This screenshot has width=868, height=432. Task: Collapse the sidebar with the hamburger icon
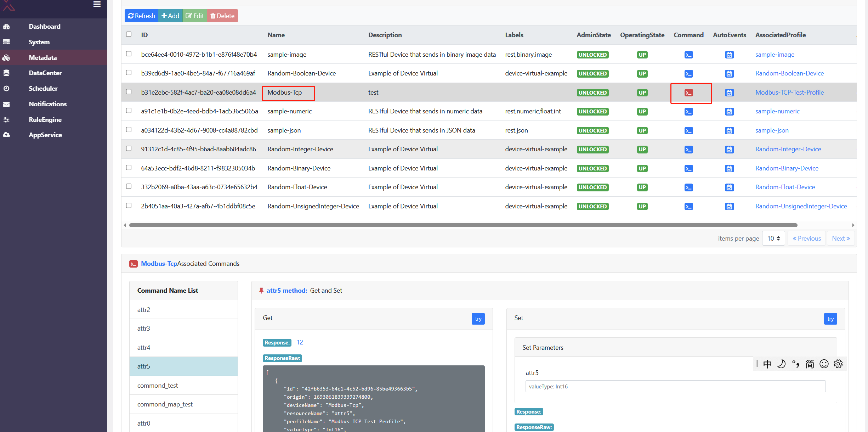(96, 4)
